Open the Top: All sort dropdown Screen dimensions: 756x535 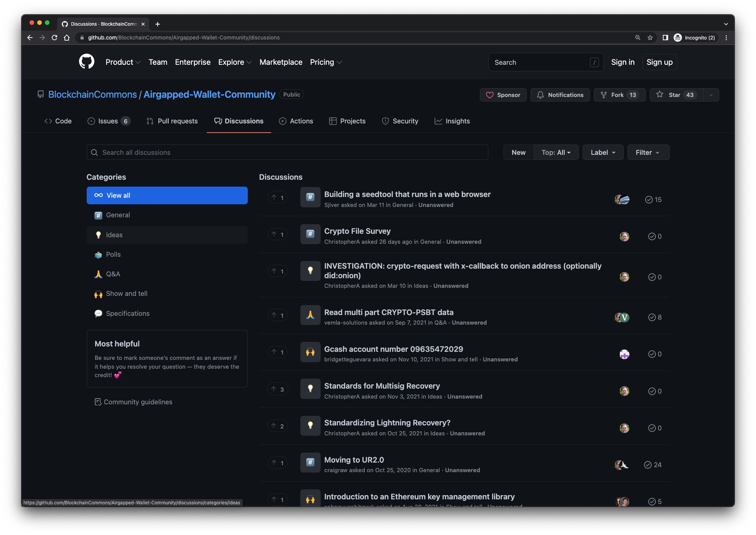pyautogui.click(x=556, y=153)
